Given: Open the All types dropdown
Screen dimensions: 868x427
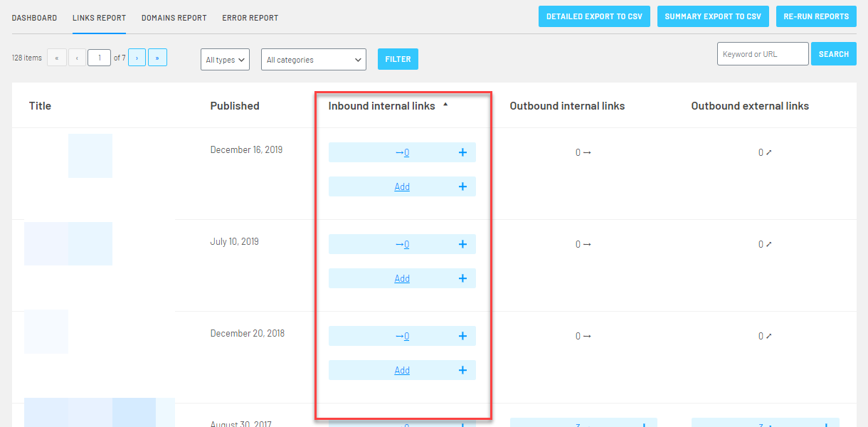Looking at the screenshot, I should point(225,60).
